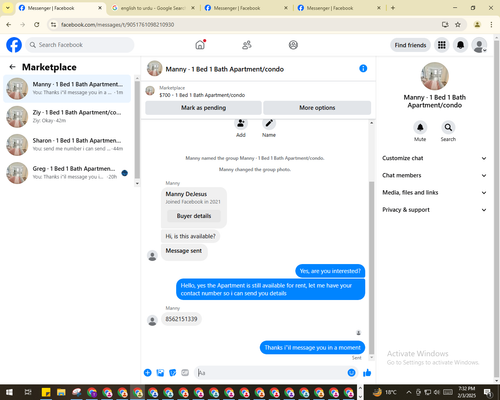Open the Friends icon in top navigation
The width and height of the screenshot is (500, 400).
[247, 45]
